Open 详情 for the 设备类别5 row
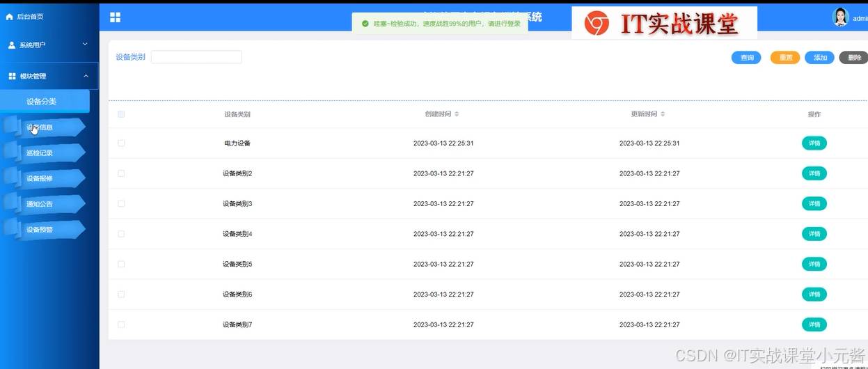Image resolution: width=868 pixels, height=369 pixels. (x=814, y=264)
